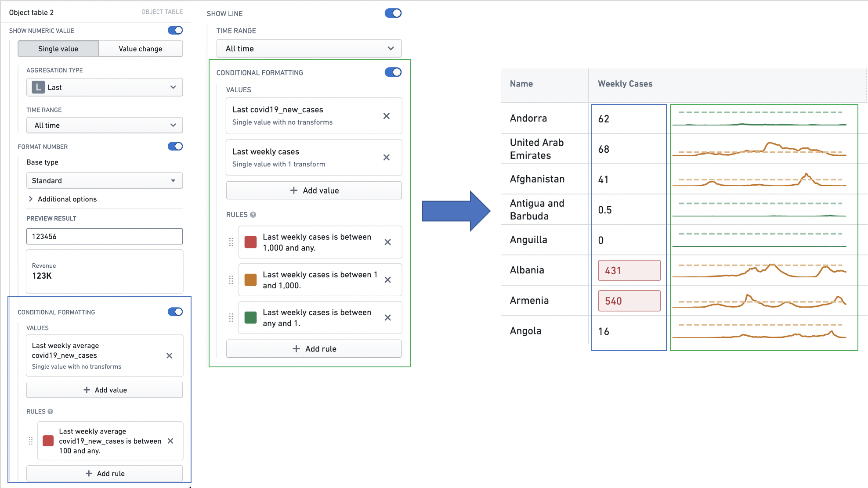The width and height of the screenshot is (868, 488).
Task: Toggle Show Line switch
Action: pyautogui.click(x=393, y=13)
